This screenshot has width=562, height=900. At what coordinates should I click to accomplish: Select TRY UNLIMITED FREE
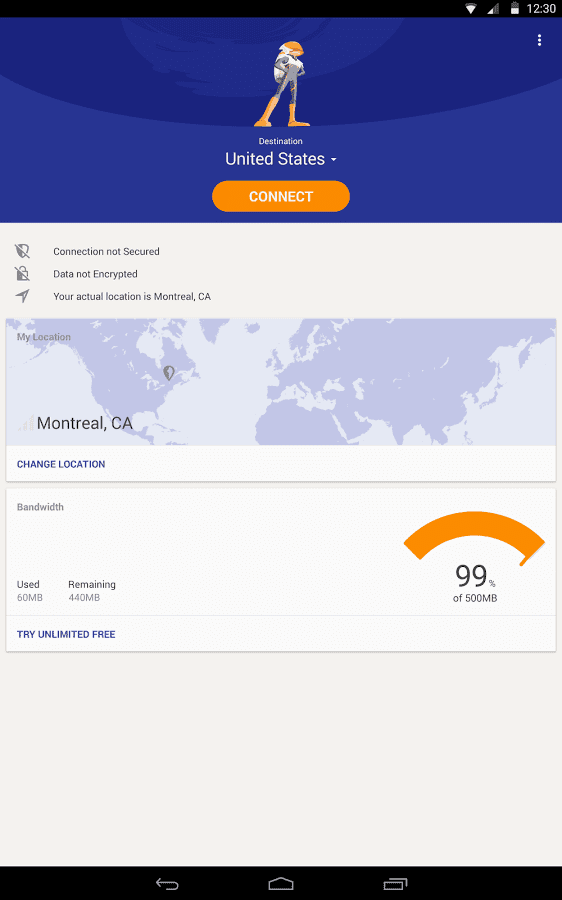point(66,634)
